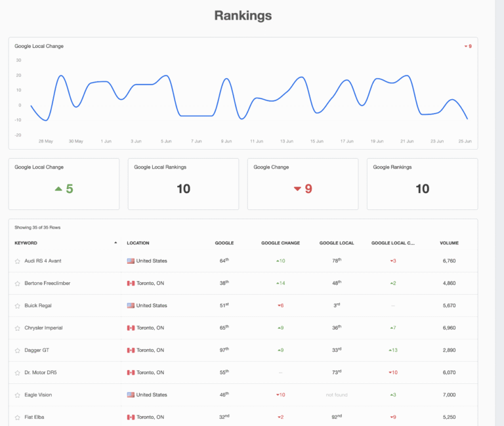The height and width of the screenshot is (426, 504).
Task: Open the Google Local Change line chart
Action: [x=243, y=93]
